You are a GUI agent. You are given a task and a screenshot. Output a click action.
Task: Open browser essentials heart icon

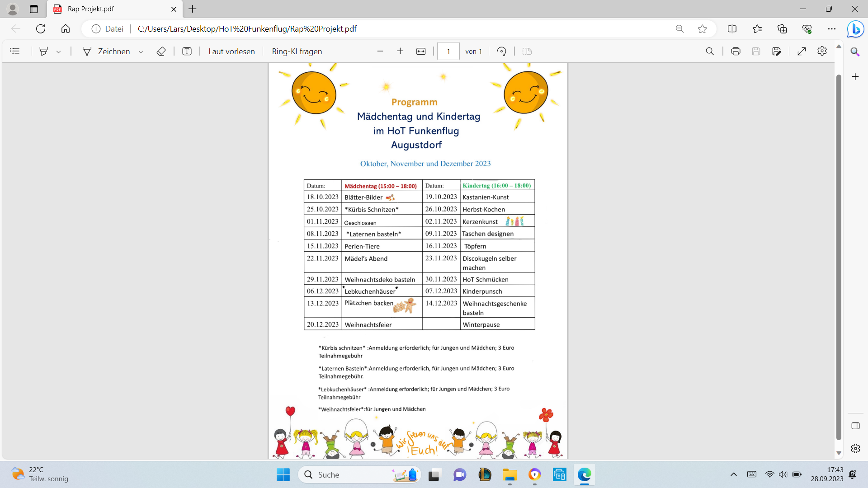807,29
